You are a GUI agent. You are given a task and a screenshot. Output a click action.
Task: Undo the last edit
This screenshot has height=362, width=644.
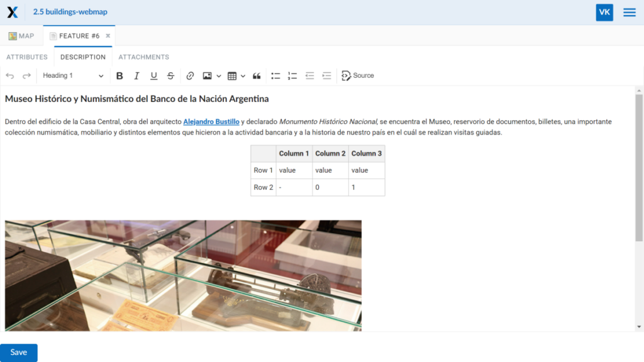[10, 75]
